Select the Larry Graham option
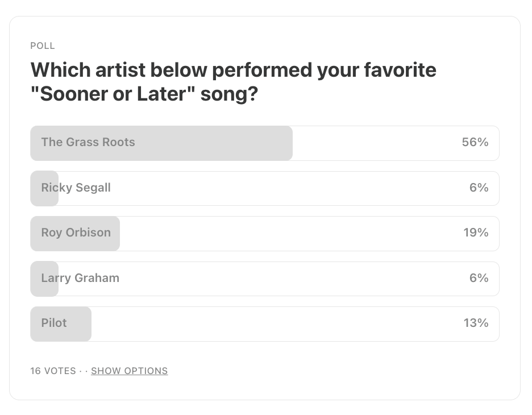Viewport: 532px width, 415px height. [x=265, y=279]
